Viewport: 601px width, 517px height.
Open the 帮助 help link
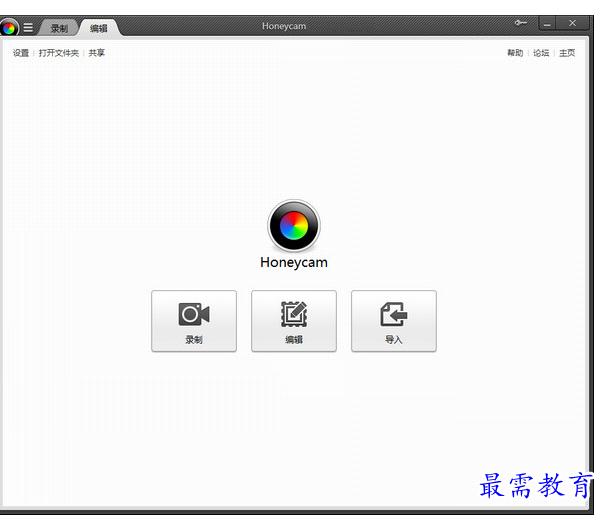pyautogui.click(x=515, y=53)
